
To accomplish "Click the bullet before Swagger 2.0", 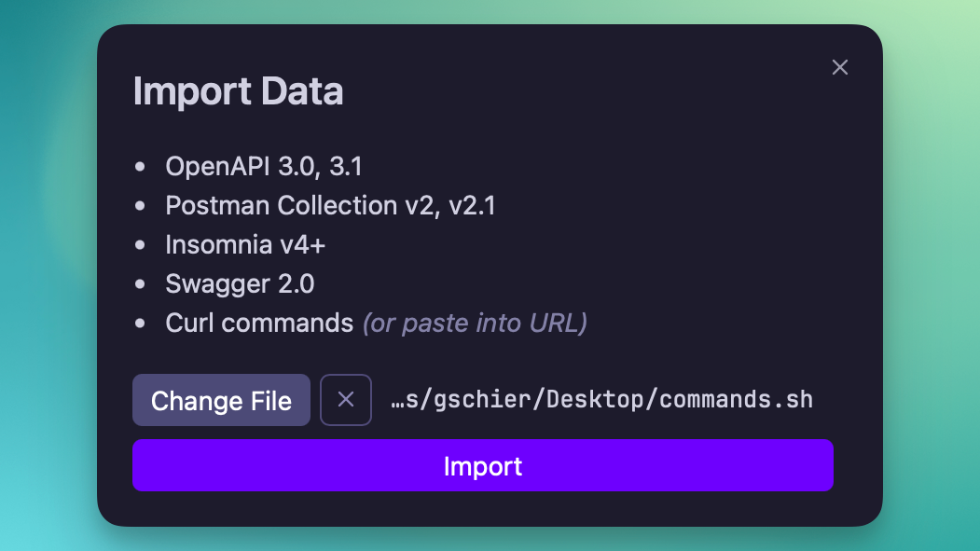I will click(141, 284).
